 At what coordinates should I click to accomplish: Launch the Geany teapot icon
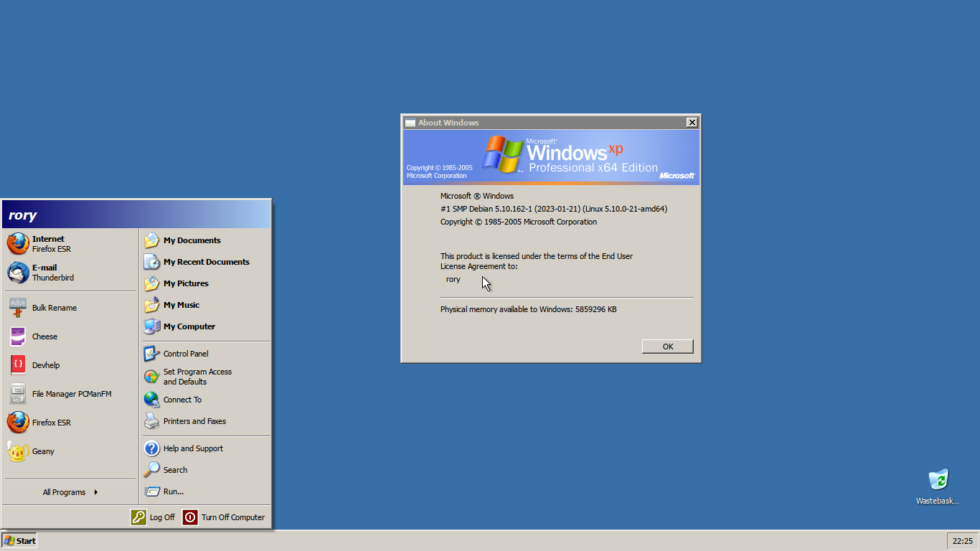click(18, 451)
